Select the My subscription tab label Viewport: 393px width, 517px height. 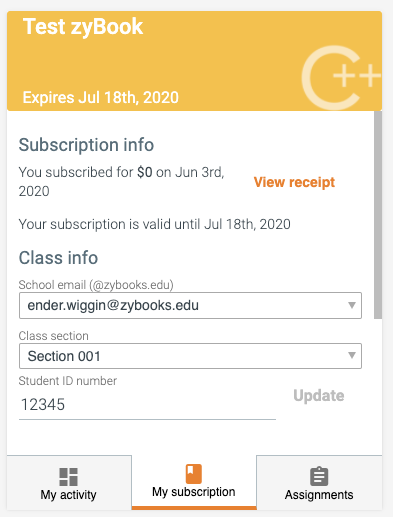194,492
